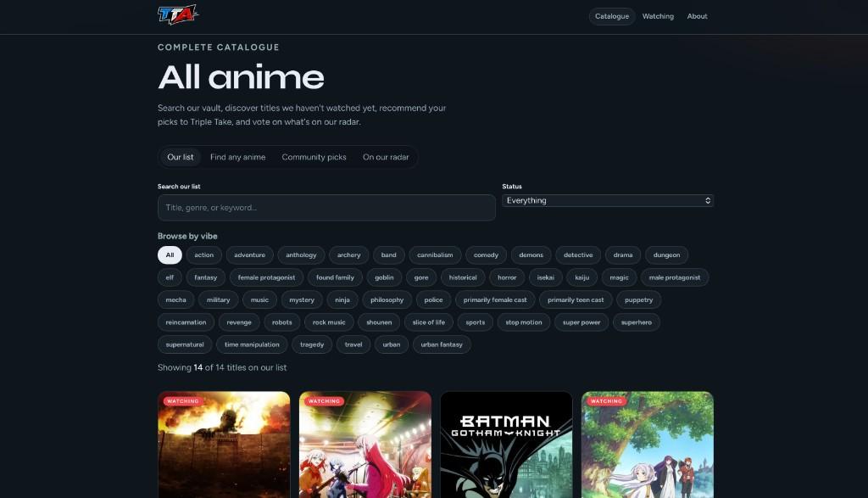
Task: Pick the military tag
Action: [218, 299]
